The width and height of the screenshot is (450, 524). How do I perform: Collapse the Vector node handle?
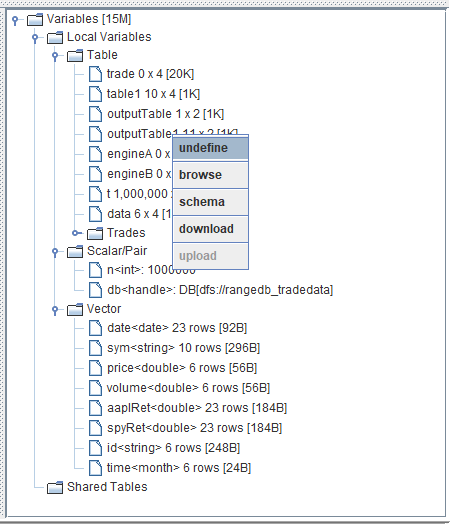pyautogui.click(x=55, y=310)
